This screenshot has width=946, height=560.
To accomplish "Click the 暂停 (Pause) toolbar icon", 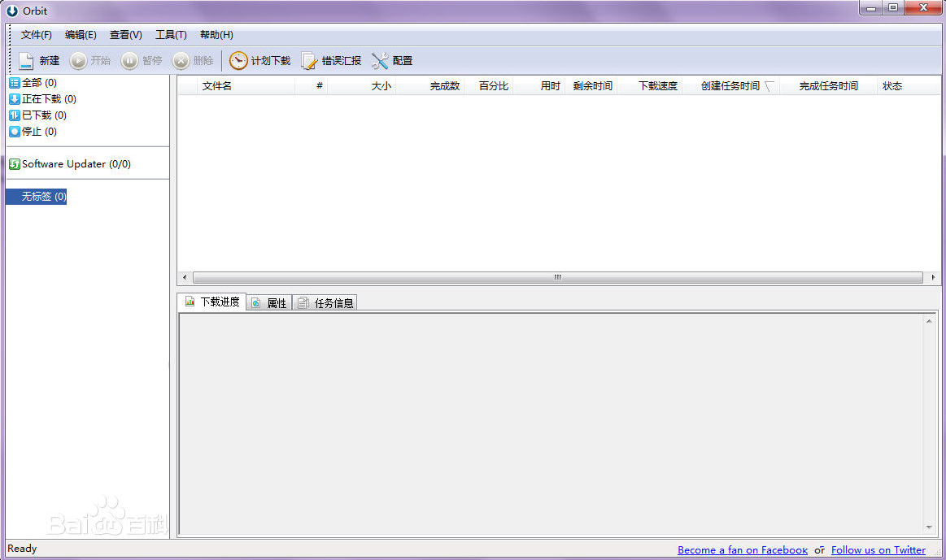I will point(129,61).
